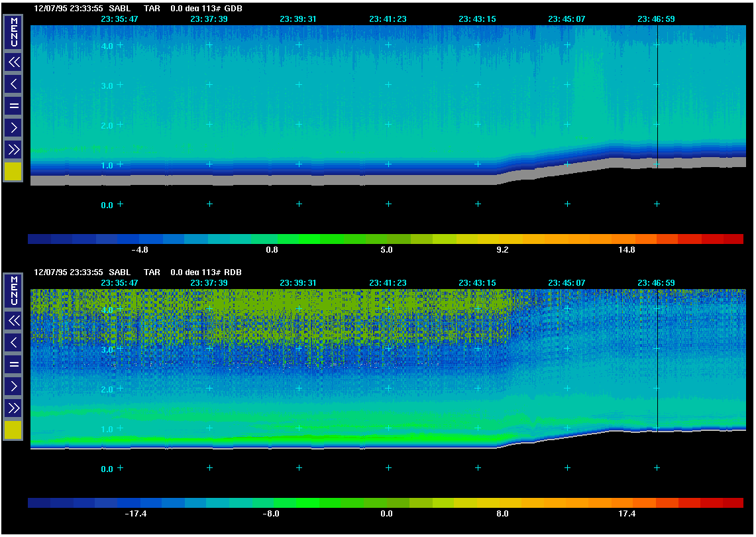Click the equals-sign button in the upper panel

[13, 105]
